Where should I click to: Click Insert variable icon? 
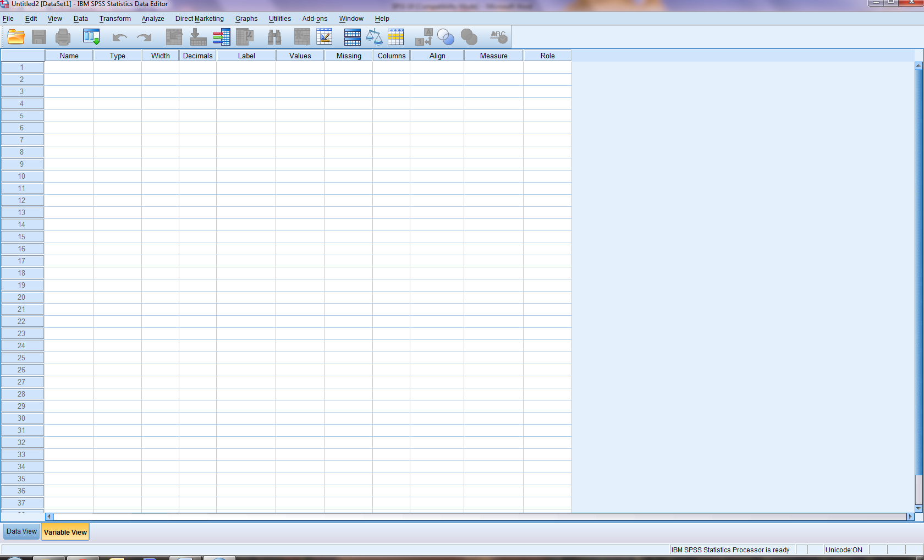coord(324,37)
